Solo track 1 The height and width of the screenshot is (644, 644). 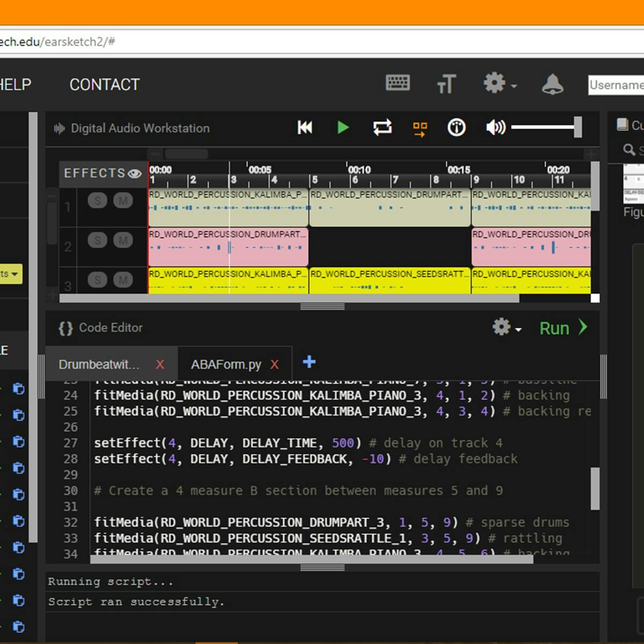click(x=97, y=201)
